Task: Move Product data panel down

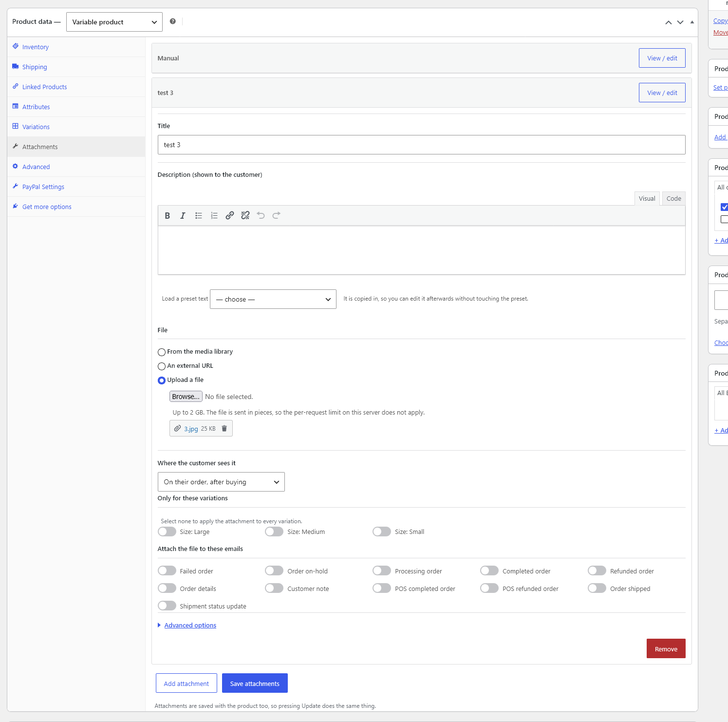Action: 680,22
